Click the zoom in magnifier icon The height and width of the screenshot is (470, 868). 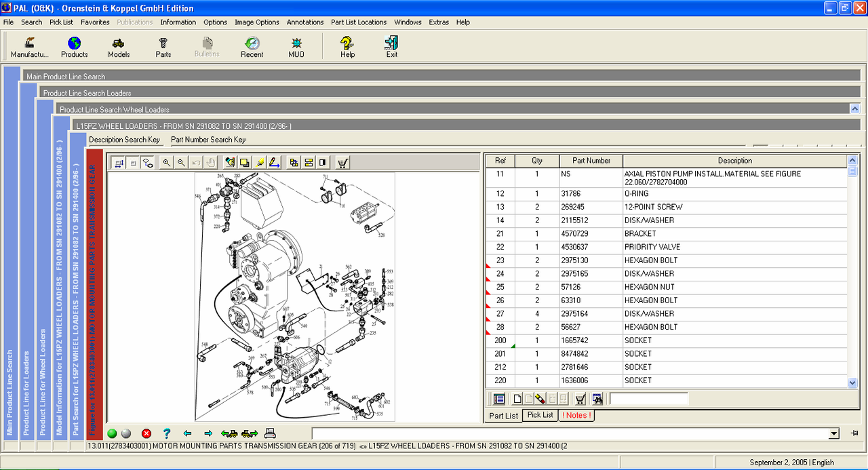[167, 163]
